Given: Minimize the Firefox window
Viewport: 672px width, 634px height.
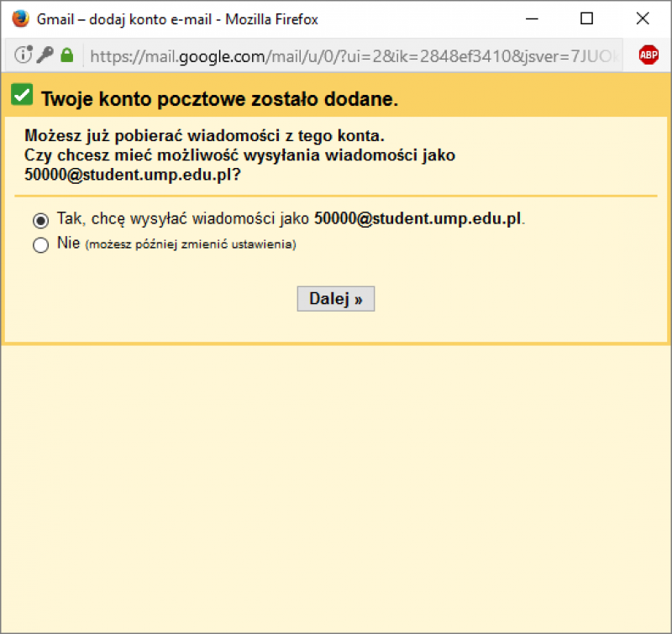Looking at the screenshot, I should (x=531, y=18).
